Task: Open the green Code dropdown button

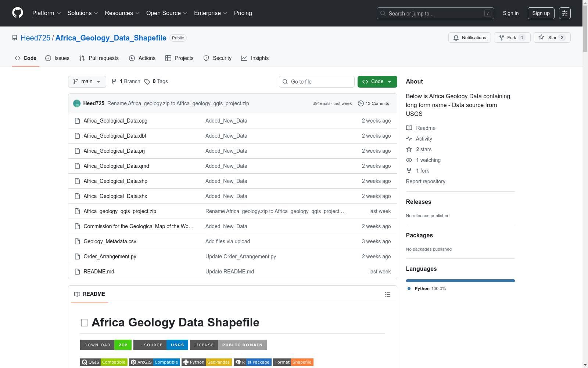Action: 377,82
